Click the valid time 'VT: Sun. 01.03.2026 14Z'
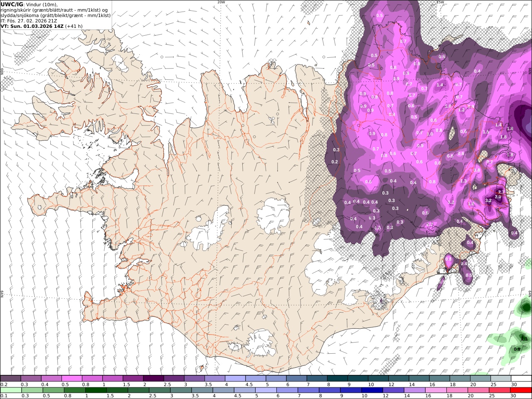The image size is (532, 399). tap(32, 26)
